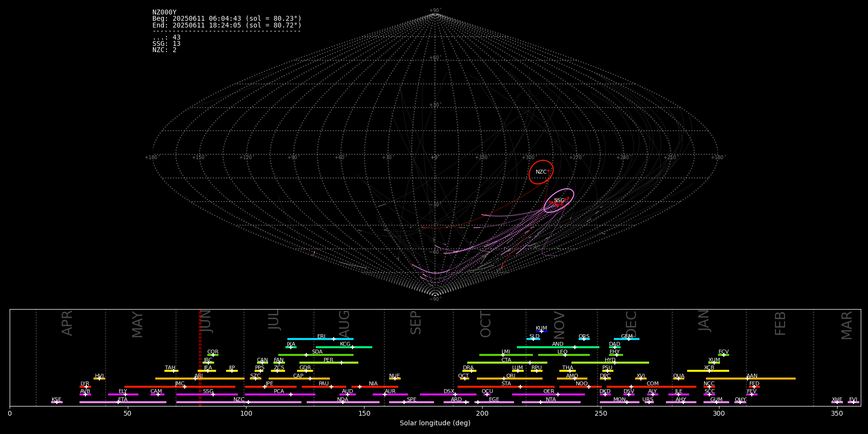Click the NTA shower label in timeline
This screenshot has height=434, width=868.
coord(551,400)
